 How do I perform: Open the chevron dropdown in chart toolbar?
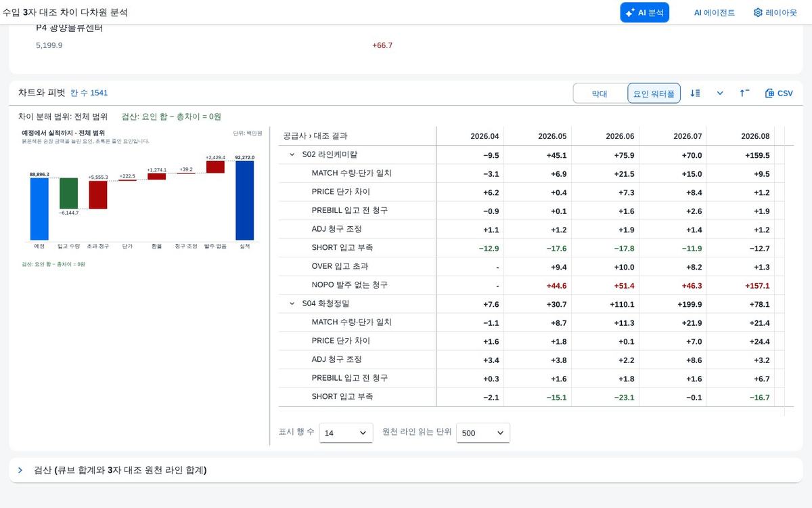click(720, 93)
